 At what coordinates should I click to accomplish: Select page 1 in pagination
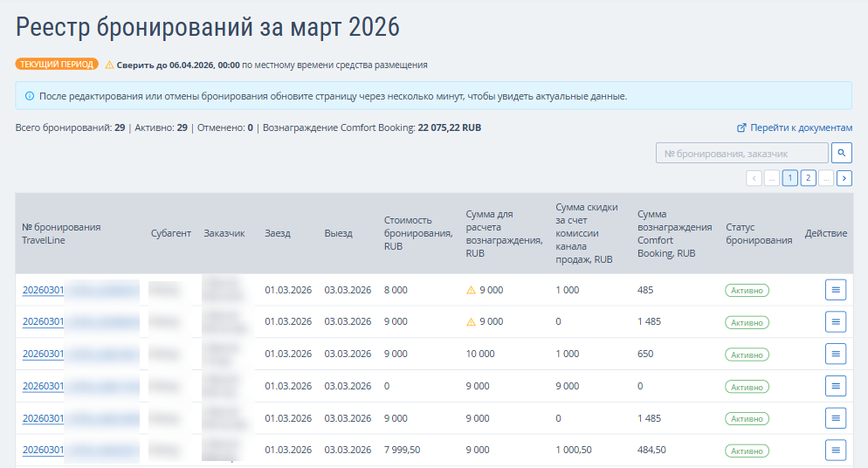point(790,178)
